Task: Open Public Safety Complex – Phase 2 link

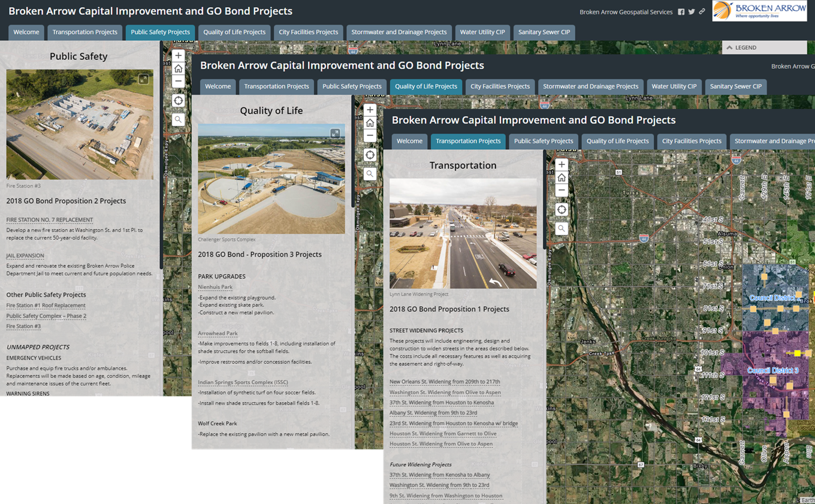Action: point(46,316)
